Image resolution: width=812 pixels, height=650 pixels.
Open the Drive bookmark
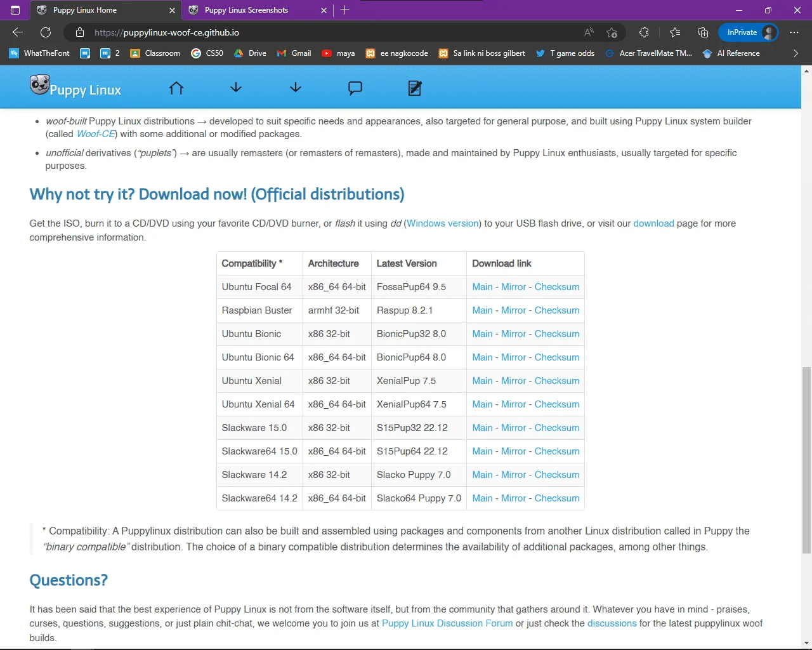(250, 53)
